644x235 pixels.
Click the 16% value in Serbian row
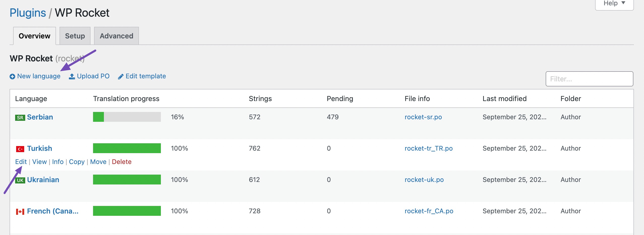click(178, 117)
